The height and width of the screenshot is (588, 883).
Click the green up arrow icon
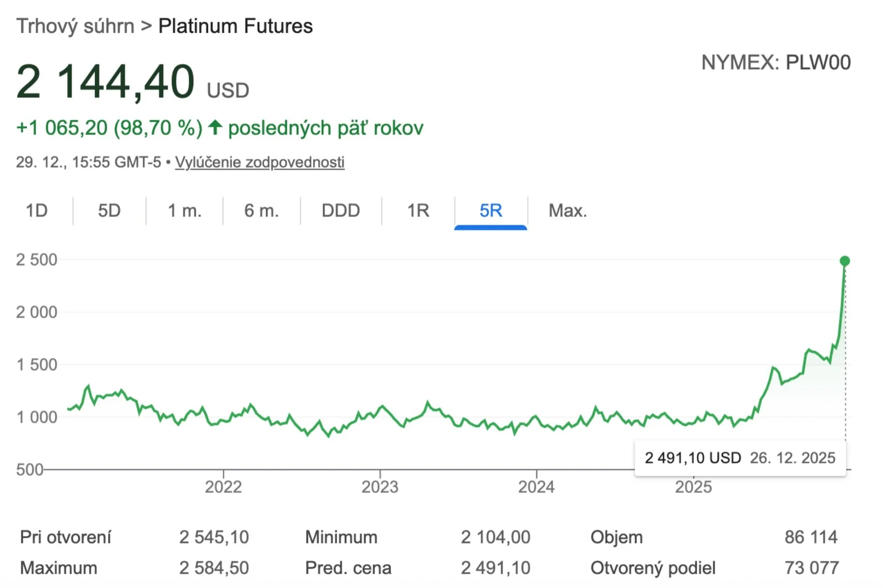click(x=215, y=128)
